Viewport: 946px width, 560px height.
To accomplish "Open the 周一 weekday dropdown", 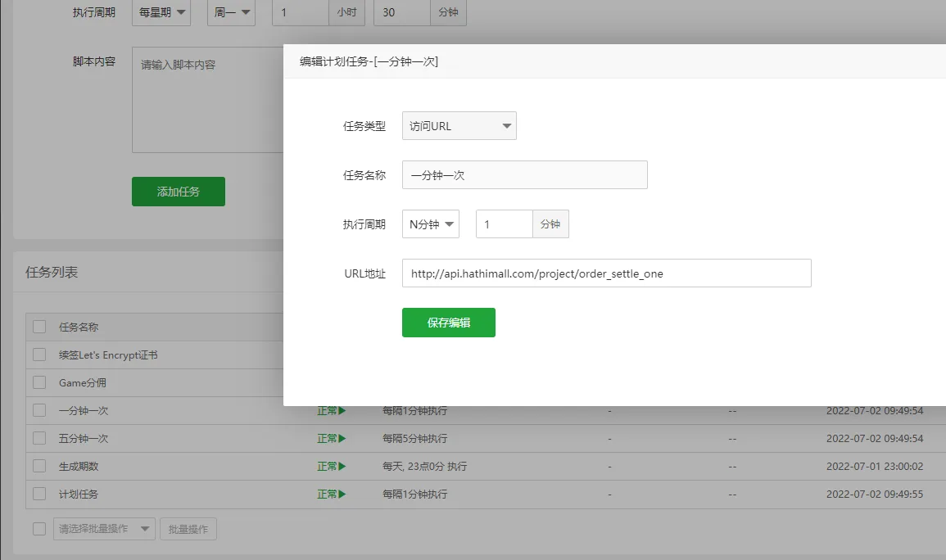I will (232, 12).
